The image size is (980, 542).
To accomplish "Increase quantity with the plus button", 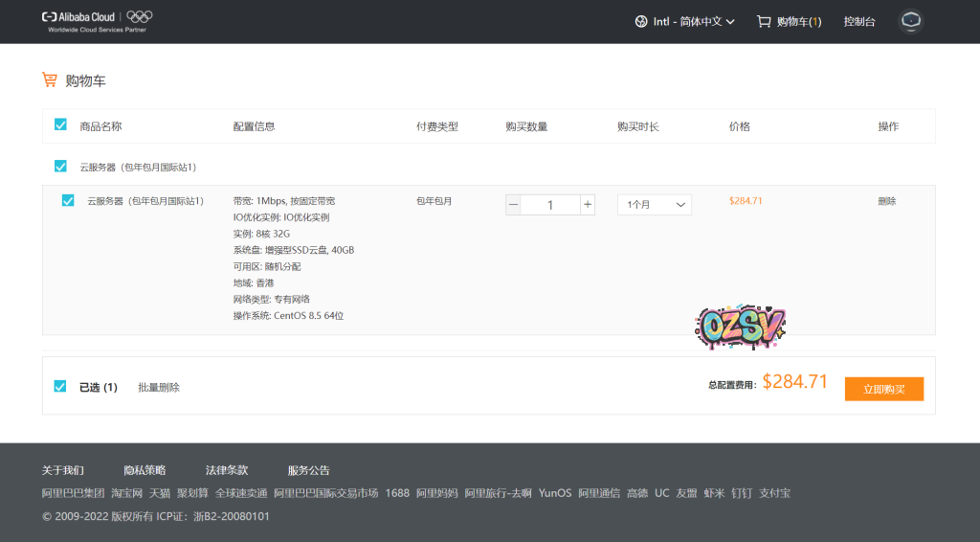I will (588, 205).
